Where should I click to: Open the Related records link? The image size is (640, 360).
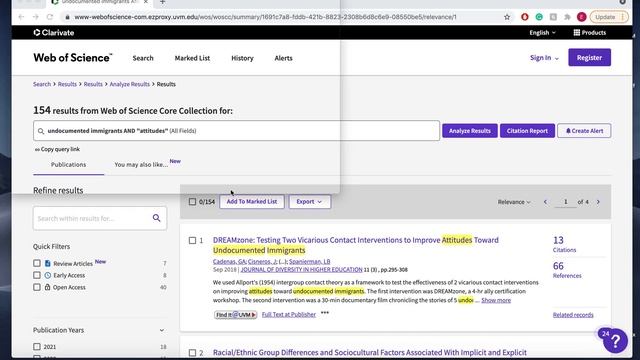click(573, 315)
